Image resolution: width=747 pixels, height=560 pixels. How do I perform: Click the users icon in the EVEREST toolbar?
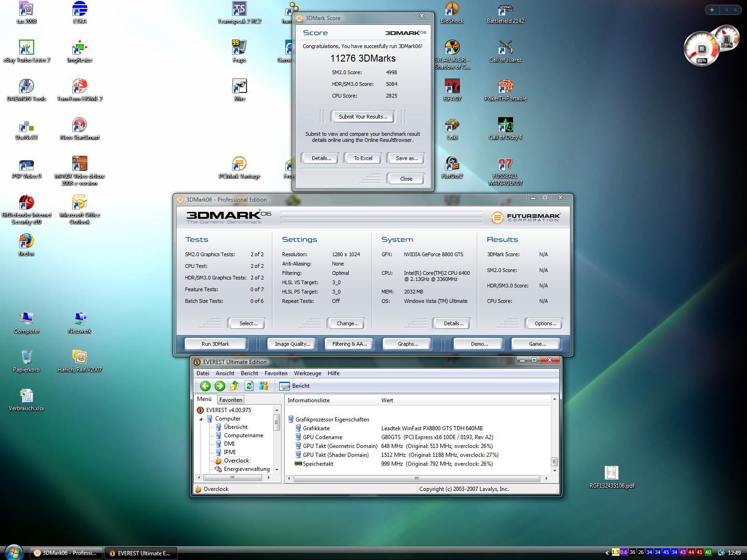tap(264, 386)
